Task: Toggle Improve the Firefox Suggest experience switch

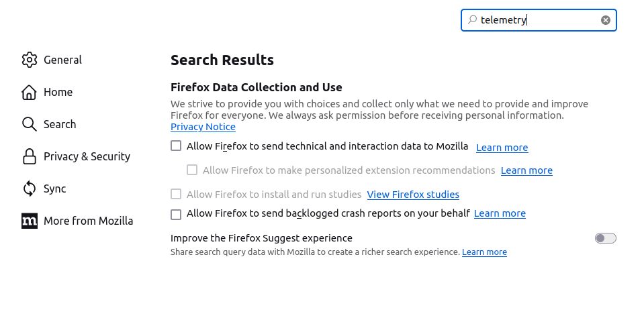Action: [606, 238]
